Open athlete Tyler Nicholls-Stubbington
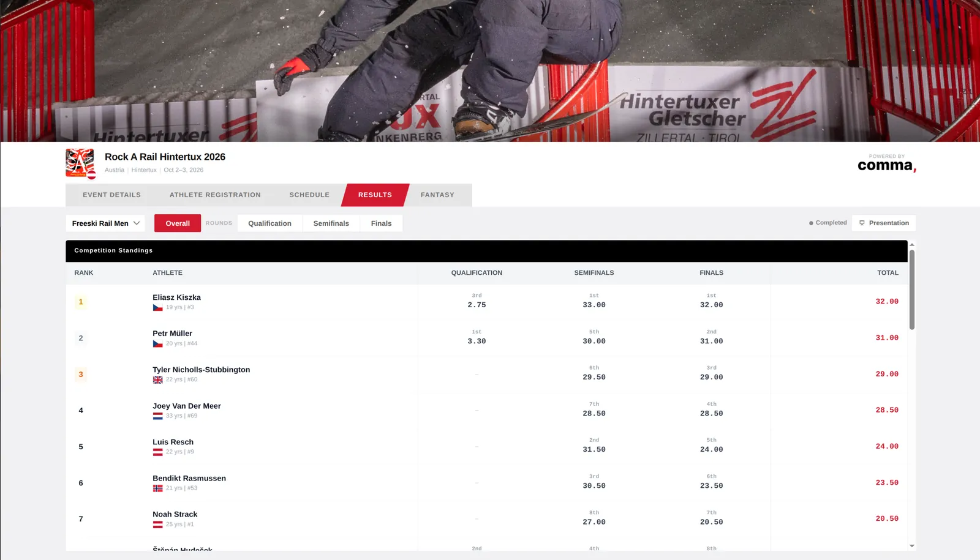 201,370
